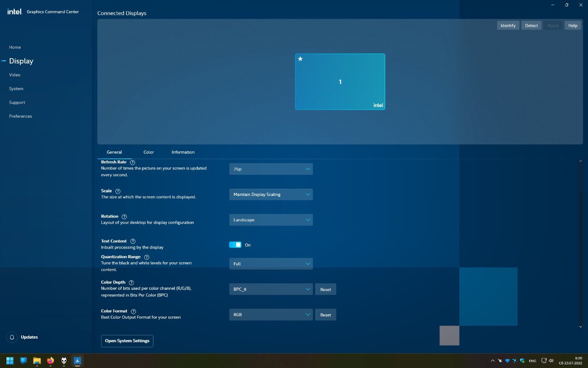Click the ENG language indicator
The width and height of the screenshot is (588, 368).
point(532,361)
